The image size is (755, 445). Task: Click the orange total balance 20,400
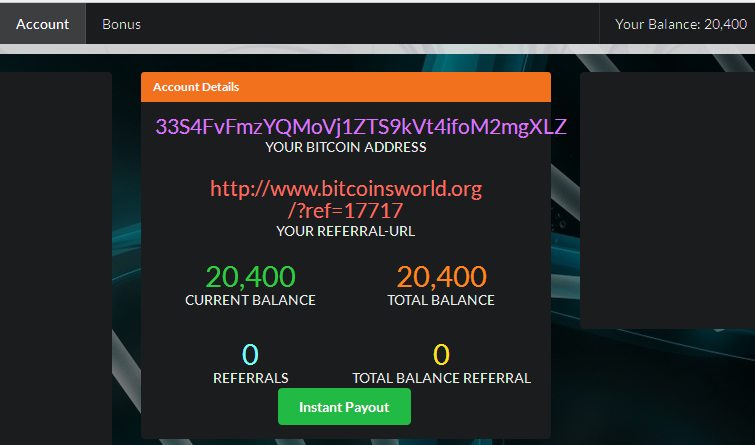(442, 276)
